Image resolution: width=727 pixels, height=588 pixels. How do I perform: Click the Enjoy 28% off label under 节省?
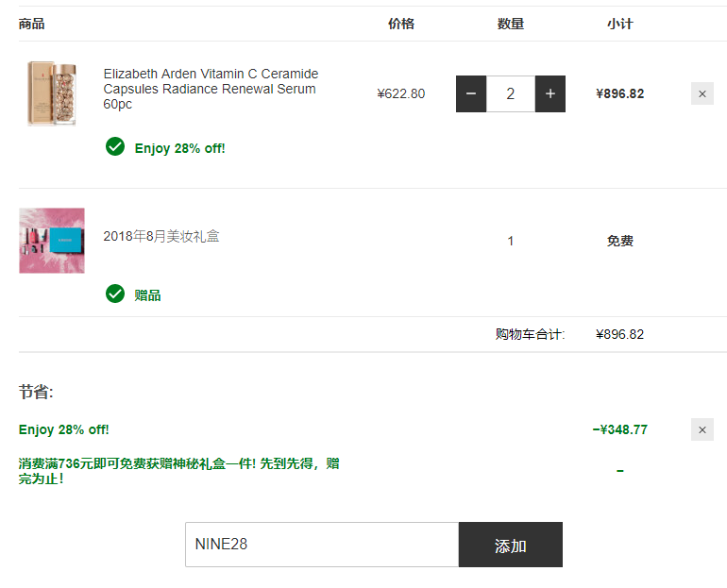(64, 429)
